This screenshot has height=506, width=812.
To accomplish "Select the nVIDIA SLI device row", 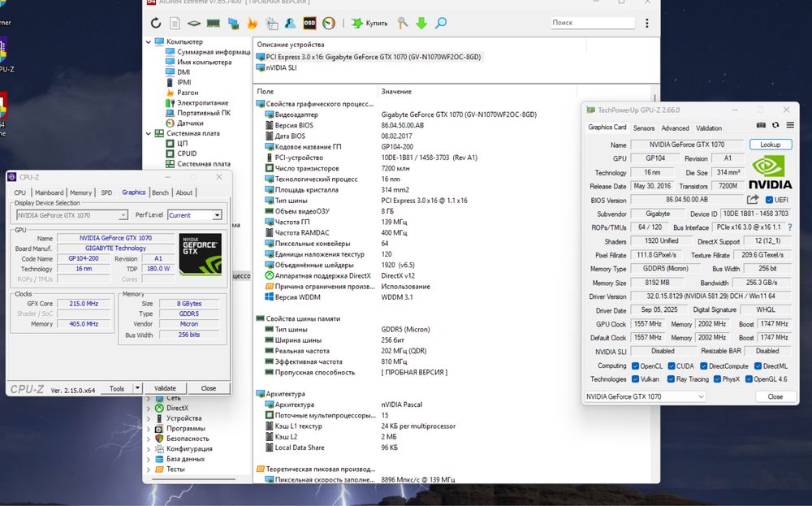I will [x=277, y=68].
